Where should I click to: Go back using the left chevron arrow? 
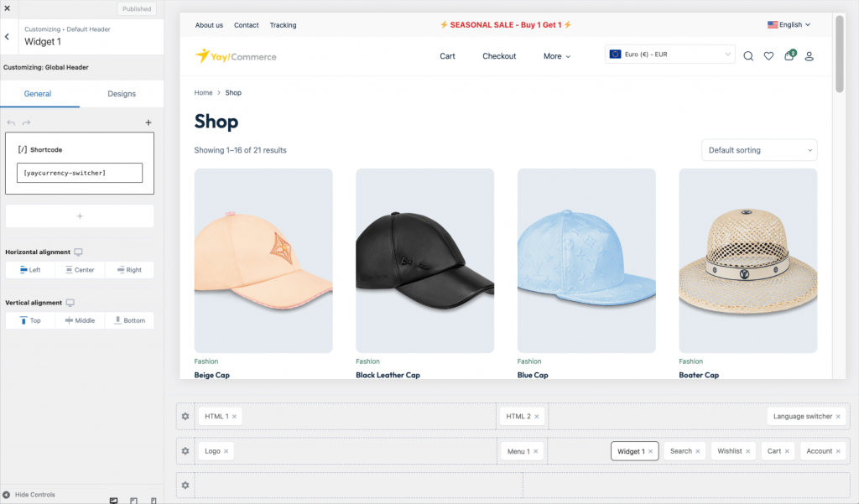click(7, 37)
